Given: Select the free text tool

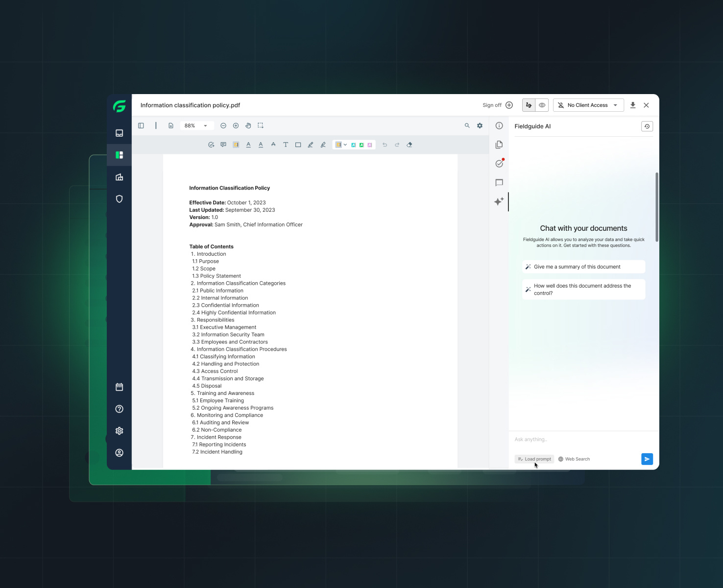Looking at the screenshot, I should tap(286, 145).
